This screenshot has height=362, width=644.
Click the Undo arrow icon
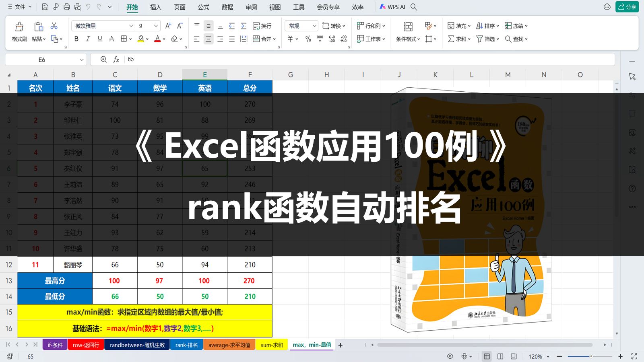point(88,7)
